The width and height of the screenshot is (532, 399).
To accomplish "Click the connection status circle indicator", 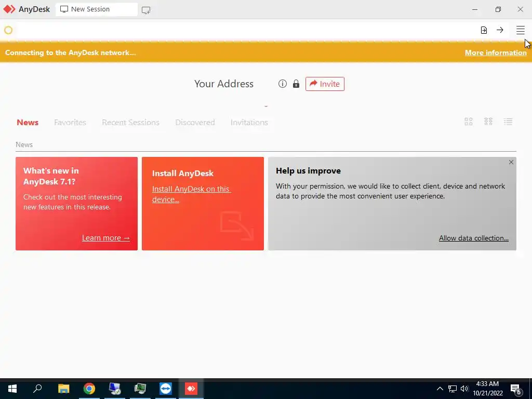I will click(x=8, y=30).
